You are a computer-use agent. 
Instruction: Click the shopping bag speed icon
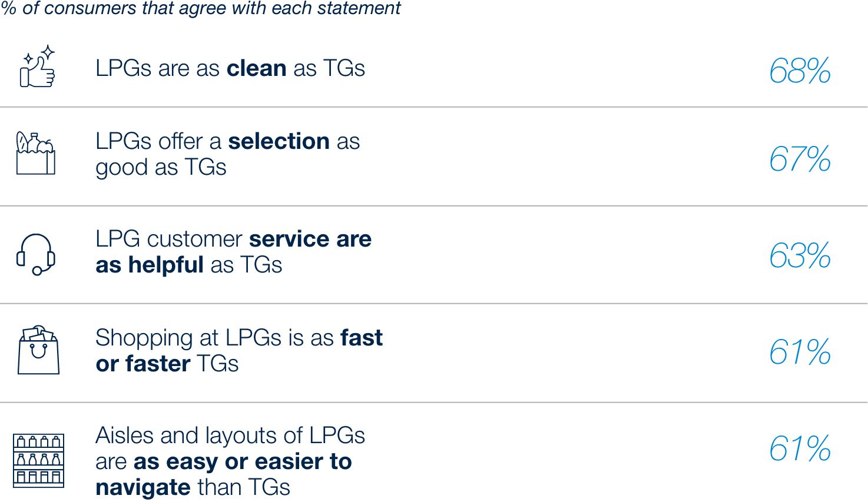[38, 350]
